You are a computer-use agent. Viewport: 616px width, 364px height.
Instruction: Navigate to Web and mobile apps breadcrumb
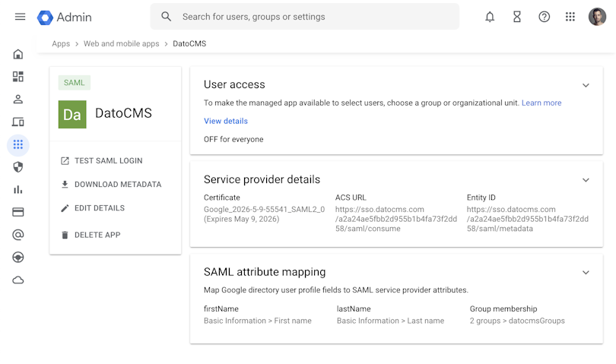point(122,43)
